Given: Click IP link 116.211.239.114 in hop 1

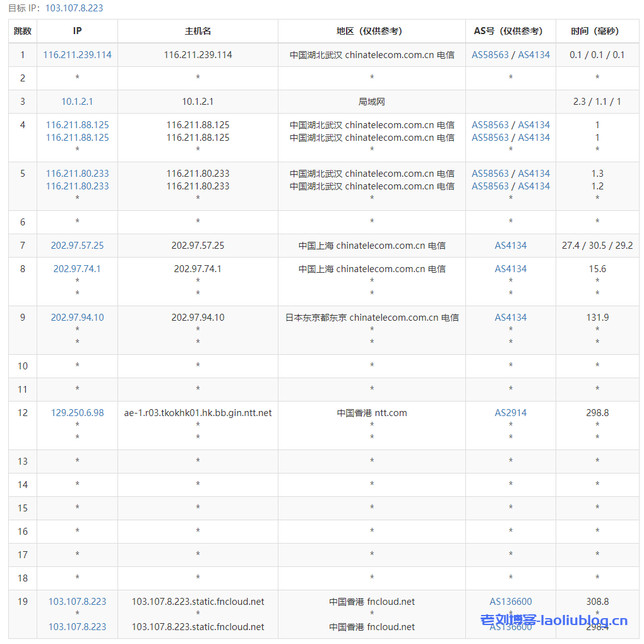Looking at the screenshot, I should [x=77, y=55].
